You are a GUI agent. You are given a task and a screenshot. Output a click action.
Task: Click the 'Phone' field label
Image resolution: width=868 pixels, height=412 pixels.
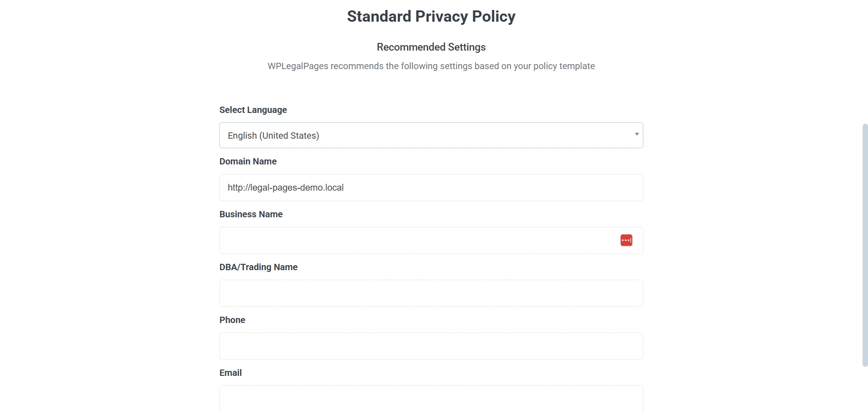[232, 320]
